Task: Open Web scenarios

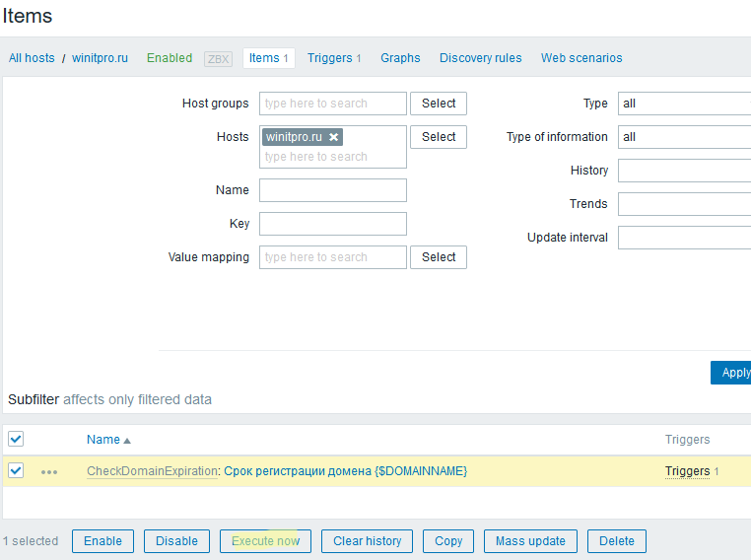Action: click(x=581, y=58)
